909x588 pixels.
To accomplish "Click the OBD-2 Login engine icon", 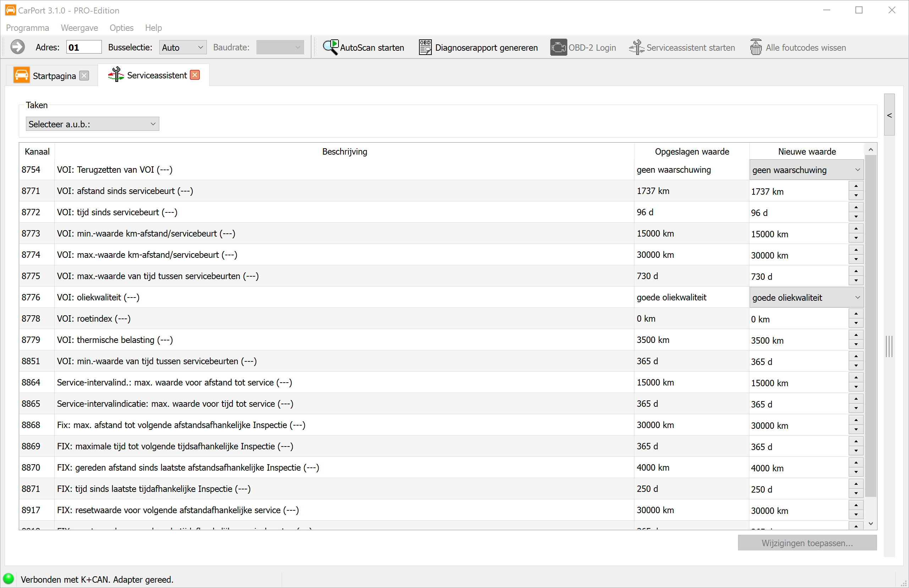I will [x=558, y=48].
